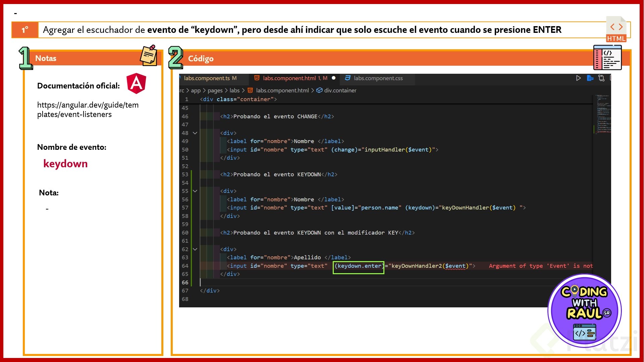Click the HTML file icon in the slide header
The width and height of the screenshot is (644, 362).
point(616,29)
